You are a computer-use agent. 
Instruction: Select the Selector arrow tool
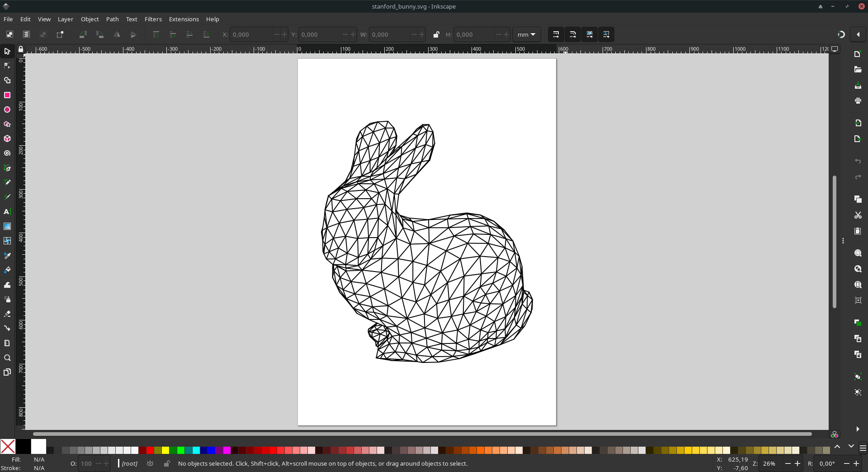[7, 51]
